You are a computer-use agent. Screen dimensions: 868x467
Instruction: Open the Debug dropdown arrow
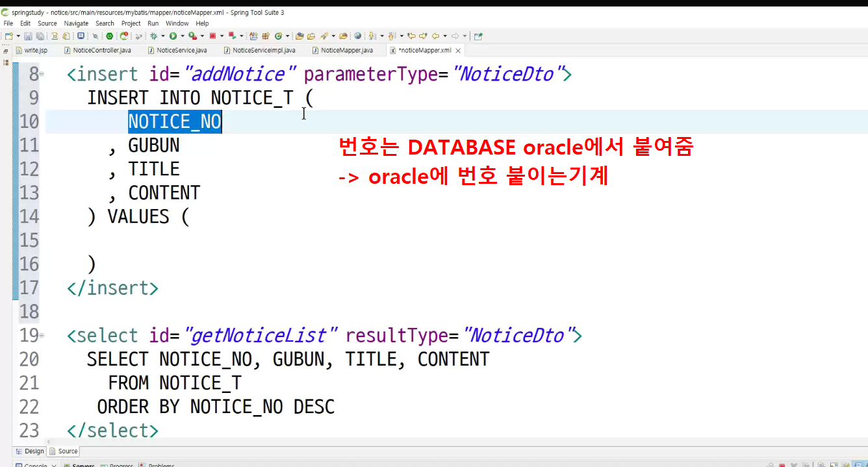tap(162, 36)
